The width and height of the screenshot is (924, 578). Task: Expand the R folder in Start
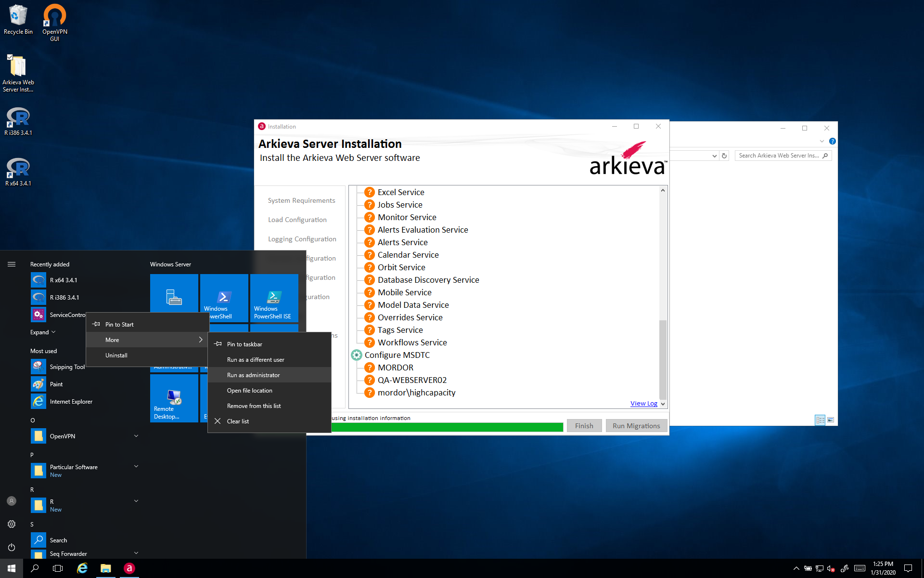[136, 501]
